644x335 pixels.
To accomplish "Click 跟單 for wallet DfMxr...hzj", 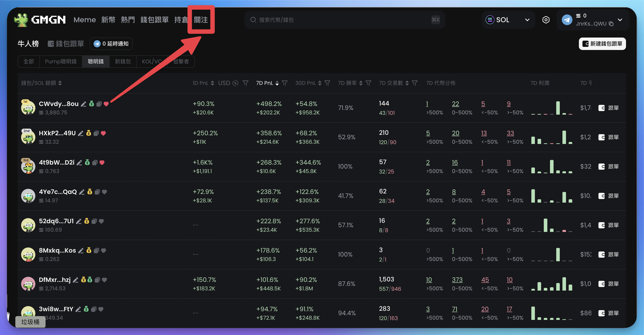I will pos(608,284).
